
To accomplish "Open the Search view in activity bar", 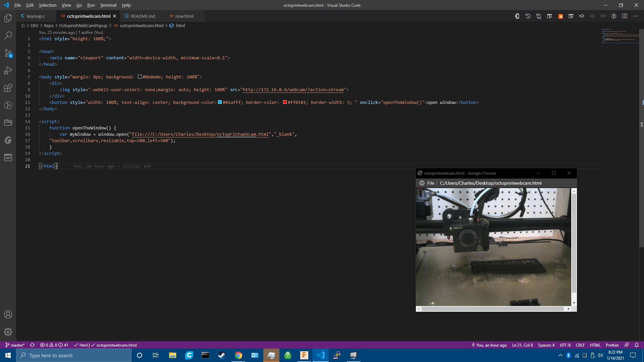I will coord(8,36).
